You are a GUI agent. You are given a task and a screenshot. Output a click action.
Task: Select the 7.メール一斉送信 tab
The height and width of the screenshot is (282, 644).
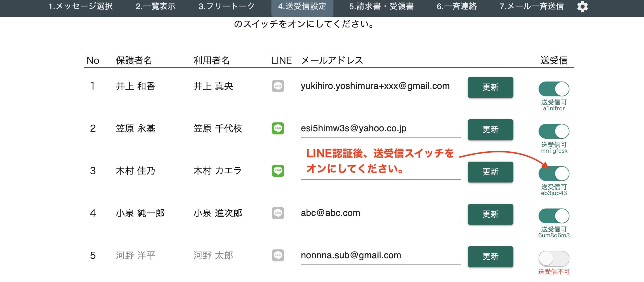[x=531, y=7]
